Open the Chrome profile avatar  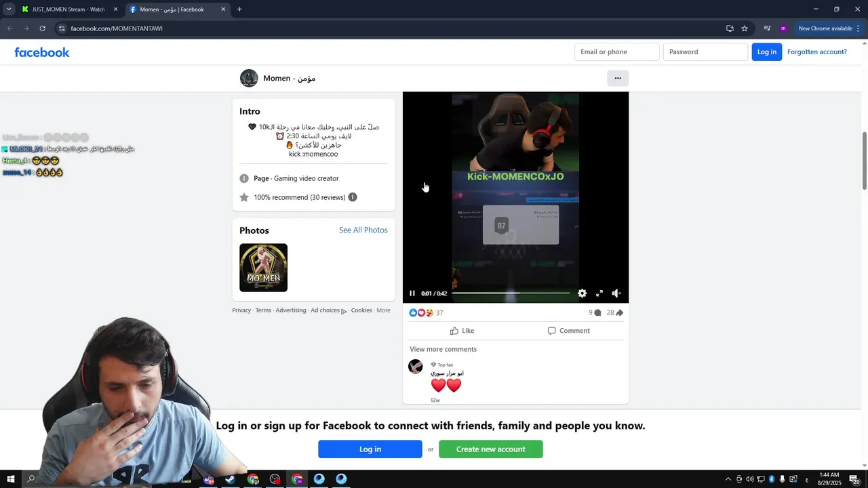pos(783,28)
